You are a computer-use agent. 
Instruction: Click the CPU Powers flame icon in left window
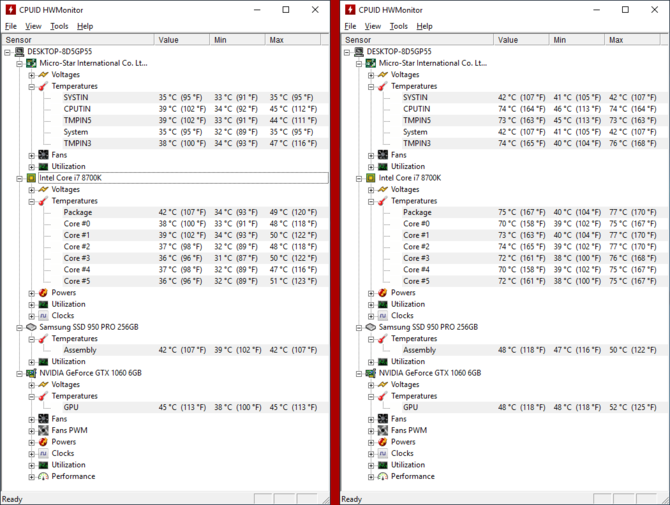[43, 293]
